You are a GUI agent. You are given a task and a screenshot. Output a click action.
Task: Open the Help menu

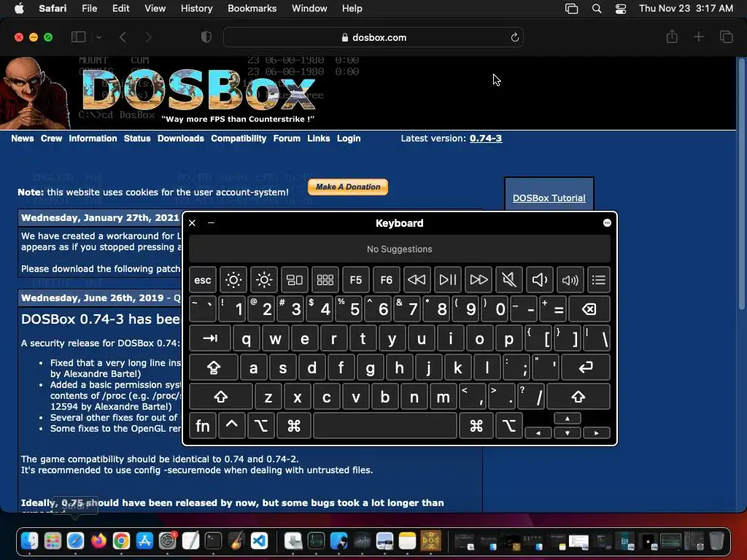pos(352,9)
